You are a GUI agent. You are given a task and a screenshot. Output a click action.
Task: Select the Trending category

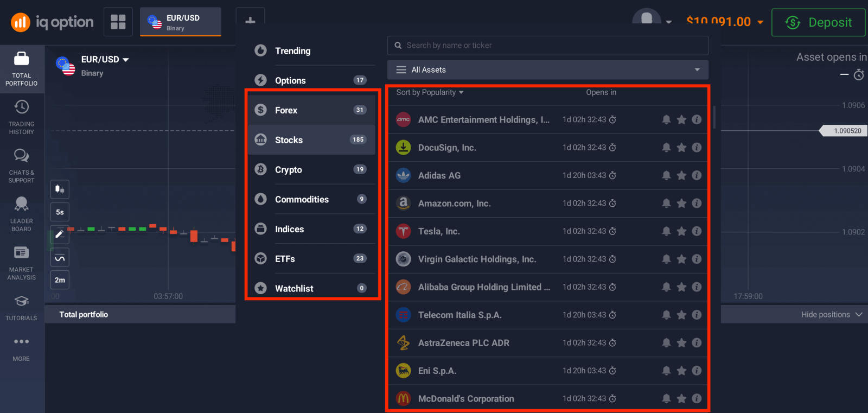(311, 50)
